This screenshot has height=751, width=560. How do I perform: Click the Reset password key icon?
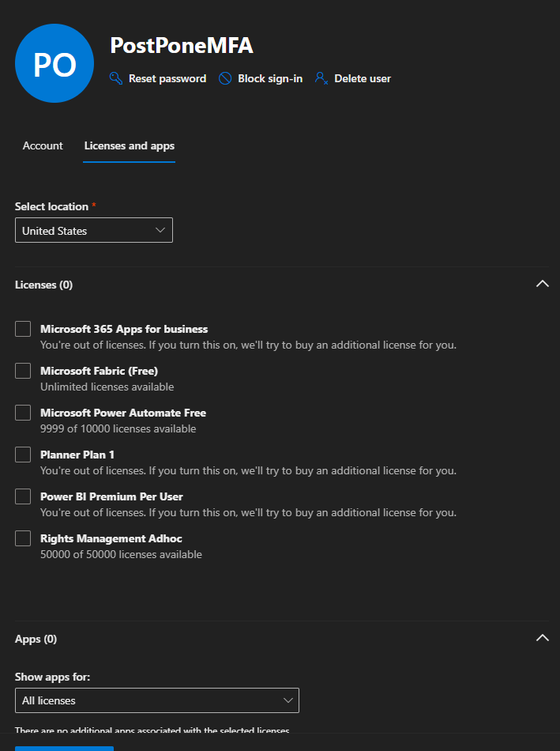(x=116, y=78)
